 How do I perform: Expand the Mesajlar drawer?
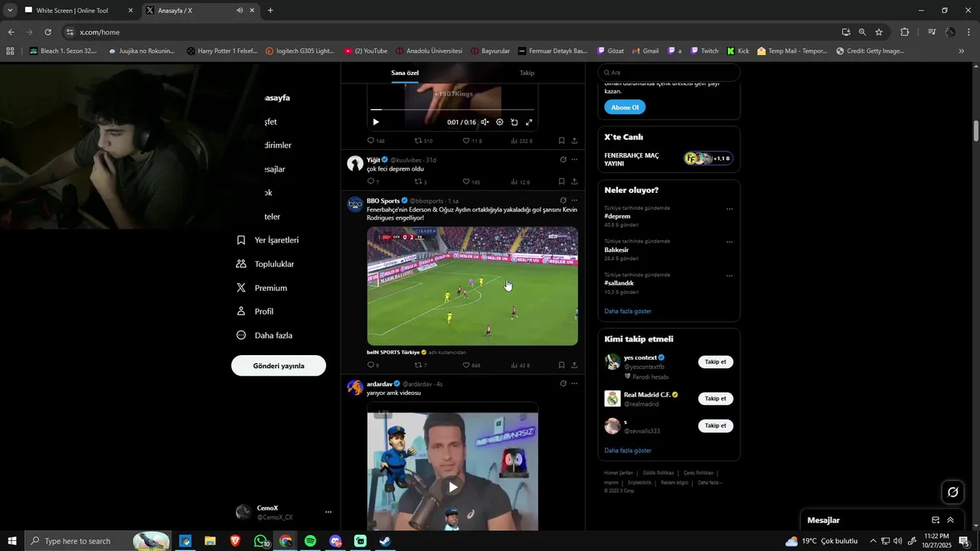[950, 520]
